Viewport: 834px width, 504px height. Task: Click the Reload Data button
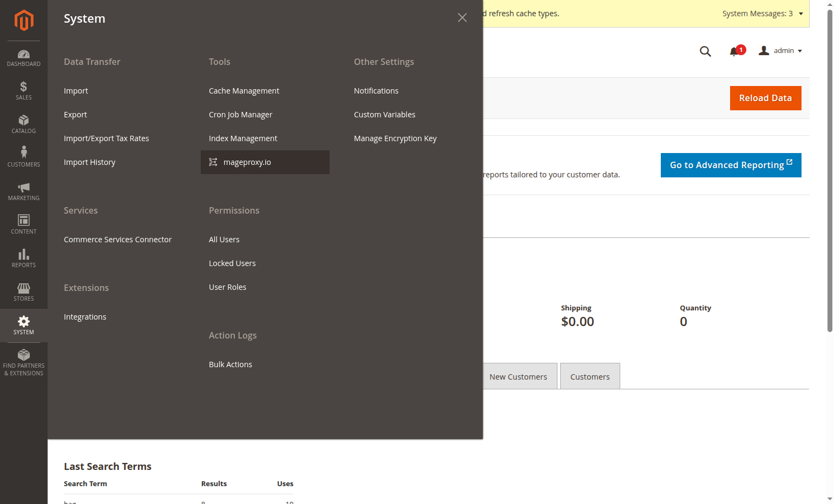coord(765,98)
